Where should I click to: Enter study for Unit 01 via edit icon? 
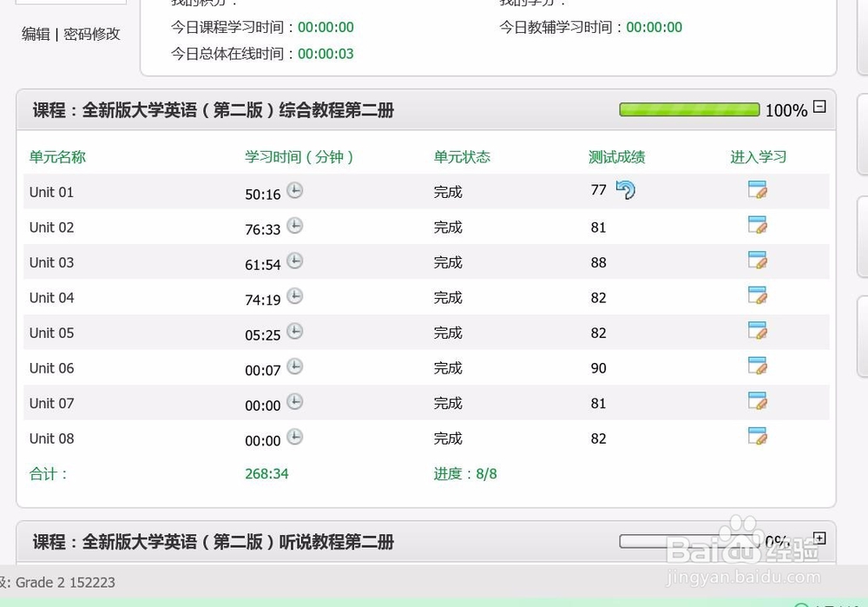757,190
